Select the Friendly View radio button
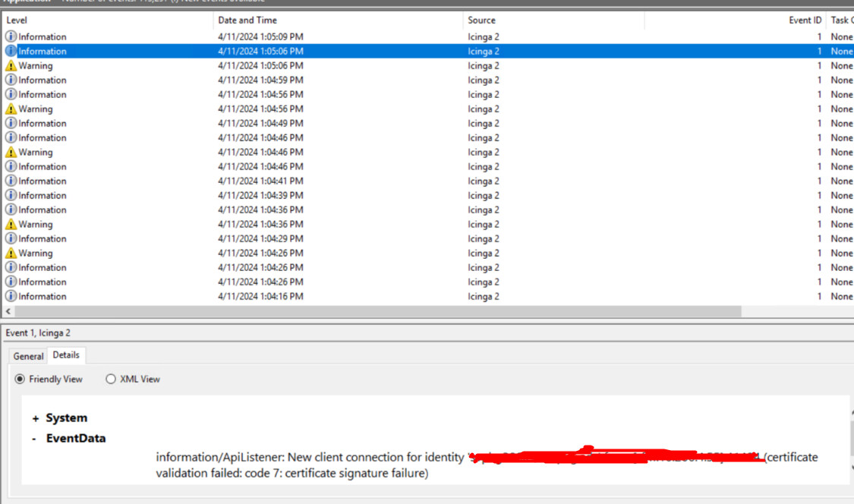The image size is (854, 504). point(20,379)
